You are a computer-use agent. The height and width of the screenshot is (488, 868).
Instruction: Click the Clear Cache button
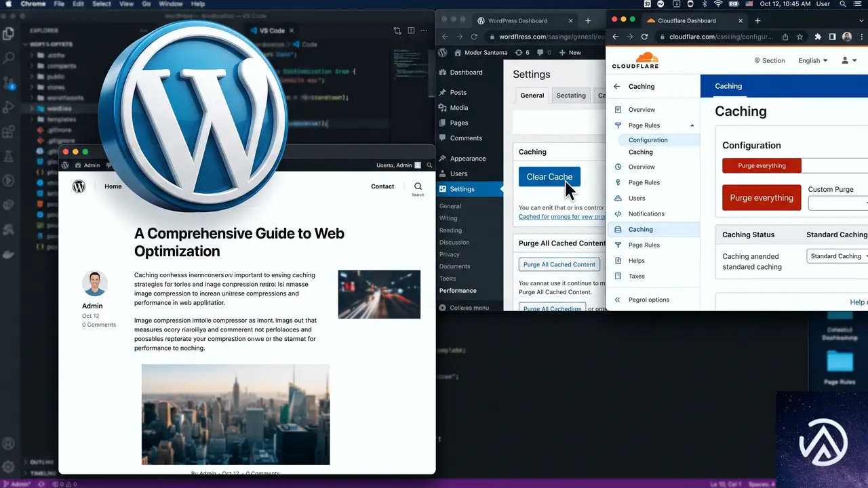click(549, 177)
